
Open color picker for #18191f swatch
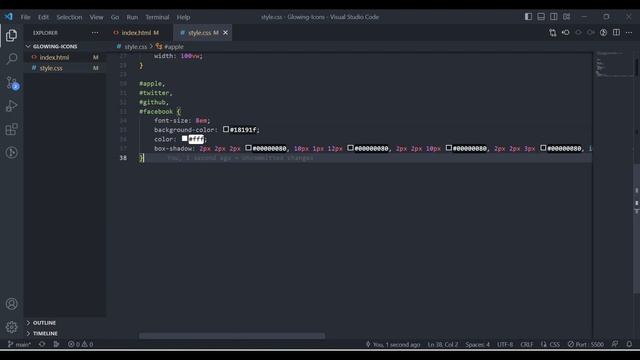click(226, 129)
